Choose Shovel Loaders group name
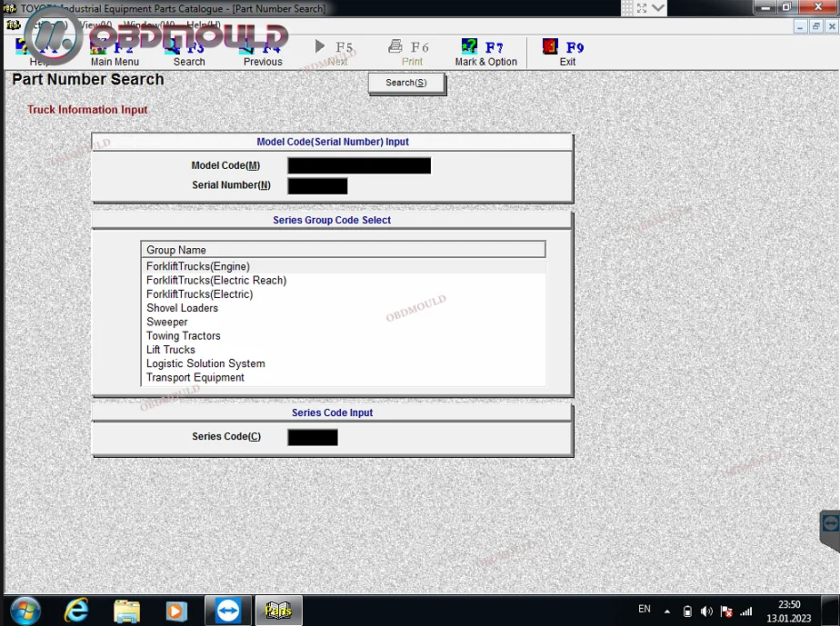 point(183,308)
